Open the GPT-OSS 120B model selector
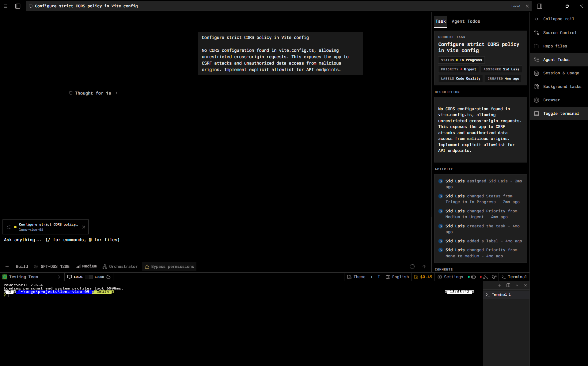Image resolution: width=588 pixels, height=366 pixels. (52, 267)
